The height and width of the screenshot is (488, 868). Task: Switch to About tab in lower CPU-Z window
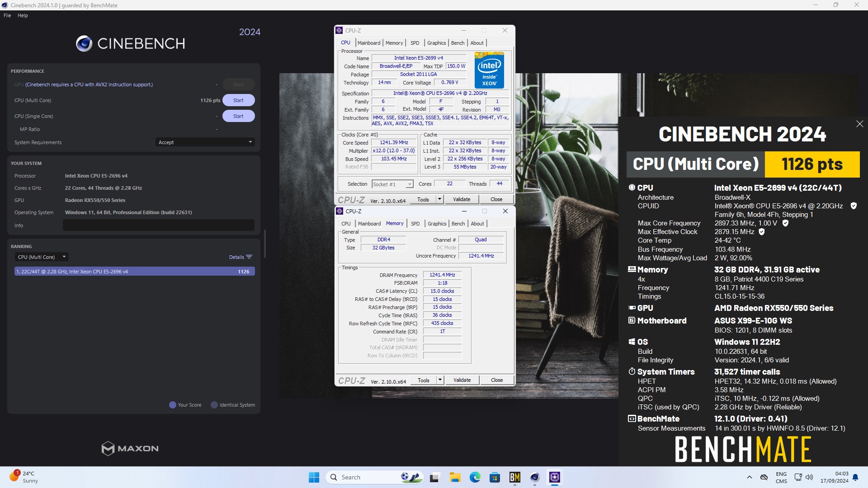pyautogui.click(x=477, y=224)
